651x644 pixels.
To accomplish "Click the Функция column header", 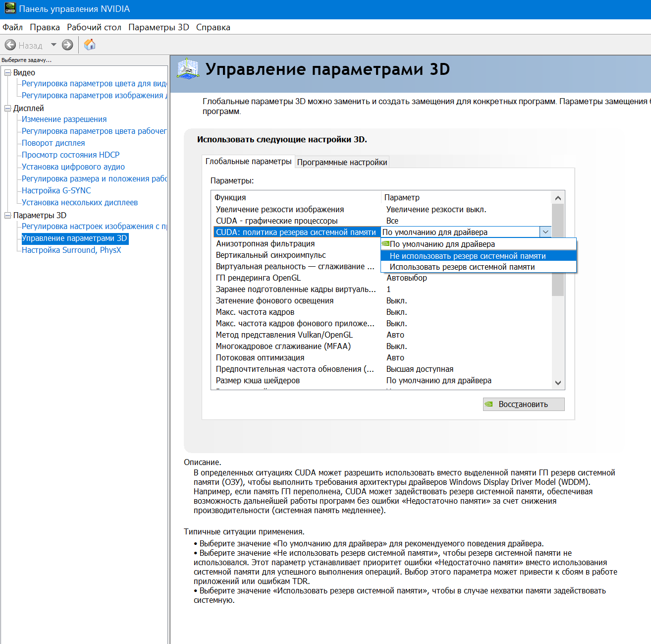I will point(296,197).
